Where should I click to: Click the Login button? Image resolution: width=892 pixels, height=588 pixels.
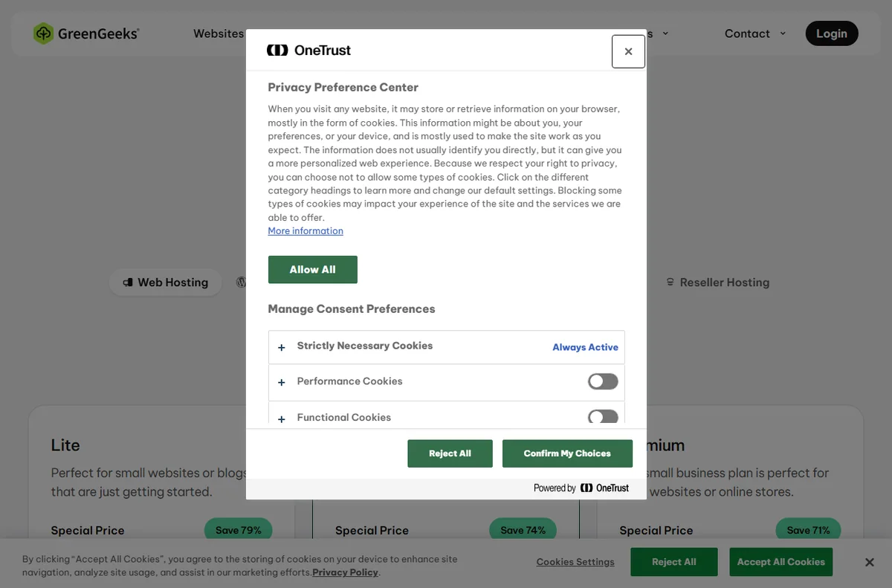pos(832,33)
